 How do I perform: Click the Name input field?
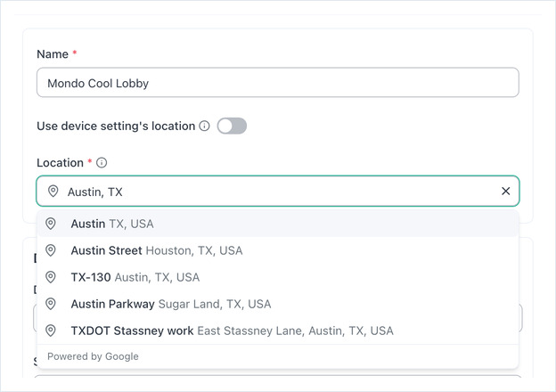tap(278, 83)
